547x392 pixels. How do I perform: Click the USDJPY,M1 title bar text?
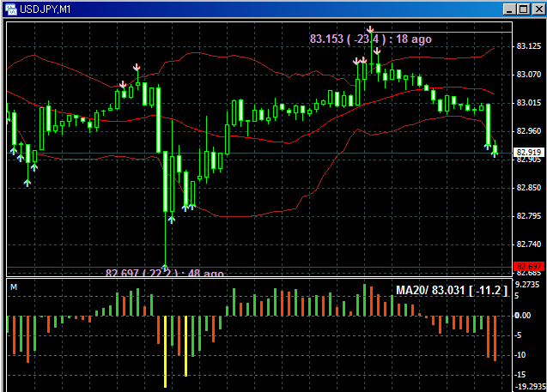[45, 9]
